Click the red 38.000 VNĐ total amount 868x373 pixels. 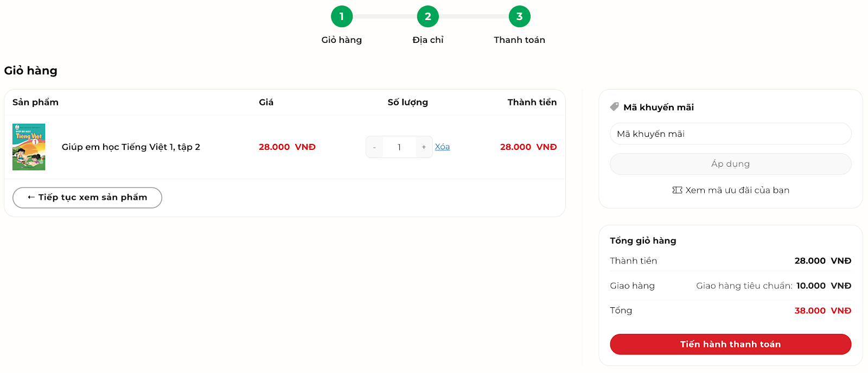pos(822,311)
